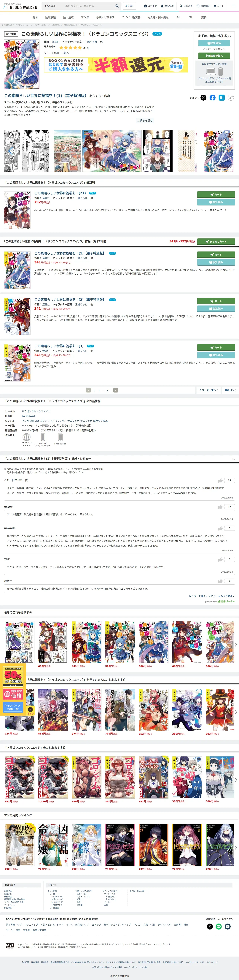Select the 小説・ビジネス navigation tab

tap(105, 17)
